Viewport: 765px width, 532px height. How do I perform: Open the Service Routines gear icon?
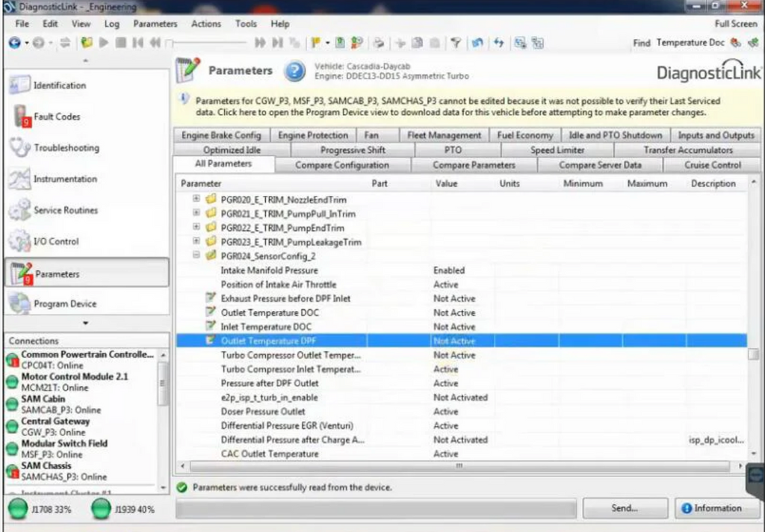click(x=19, y=211)
